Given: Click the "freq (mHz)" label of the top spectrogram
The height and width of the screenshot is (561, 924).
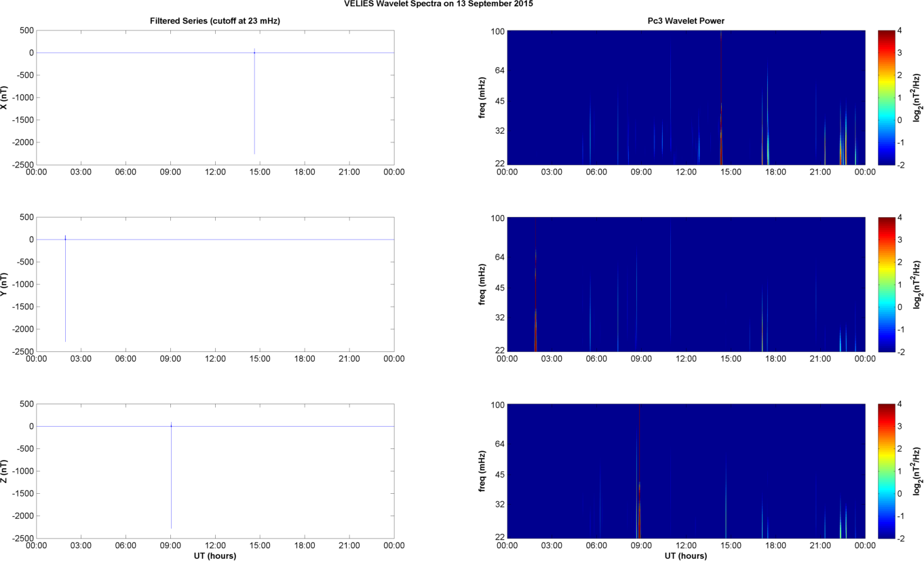Looking at the screenshot, I should 482,98.
